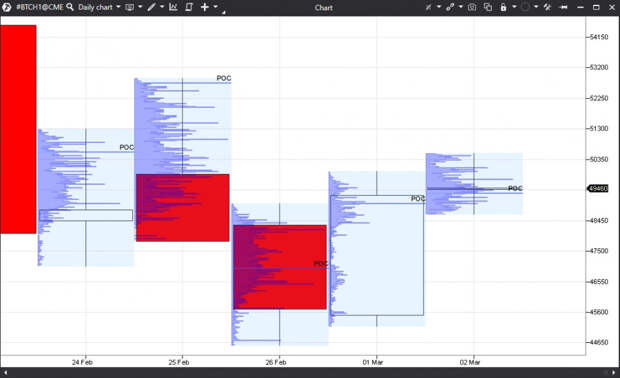620x378 pixels.
Task: Click the current price marker on price axis
Action: pos(598,189)
